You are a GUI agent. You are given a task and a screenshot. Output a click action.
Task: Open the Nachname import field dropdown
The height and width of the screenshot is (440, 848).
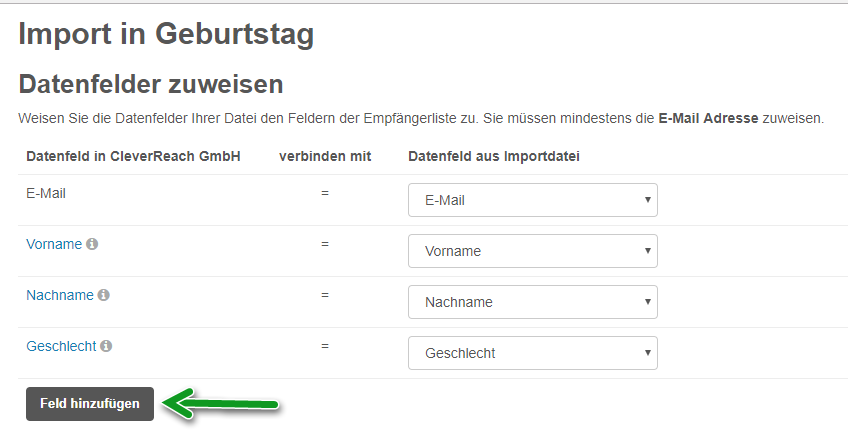pos(532,302)
